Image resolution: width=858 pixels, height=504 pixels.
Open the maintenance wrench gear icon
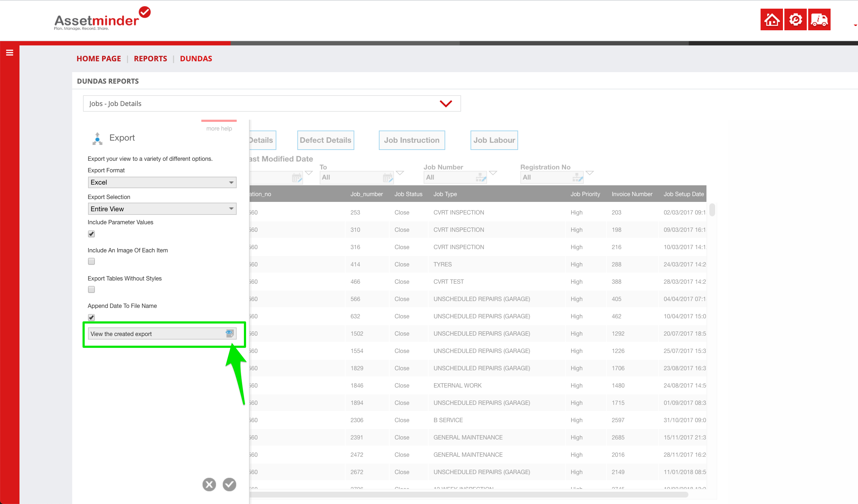pos(795,20)
